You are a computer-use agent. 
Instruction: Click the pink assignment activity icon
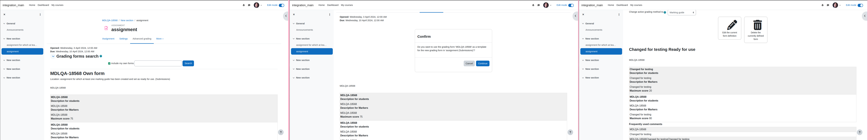coord(106,28)
